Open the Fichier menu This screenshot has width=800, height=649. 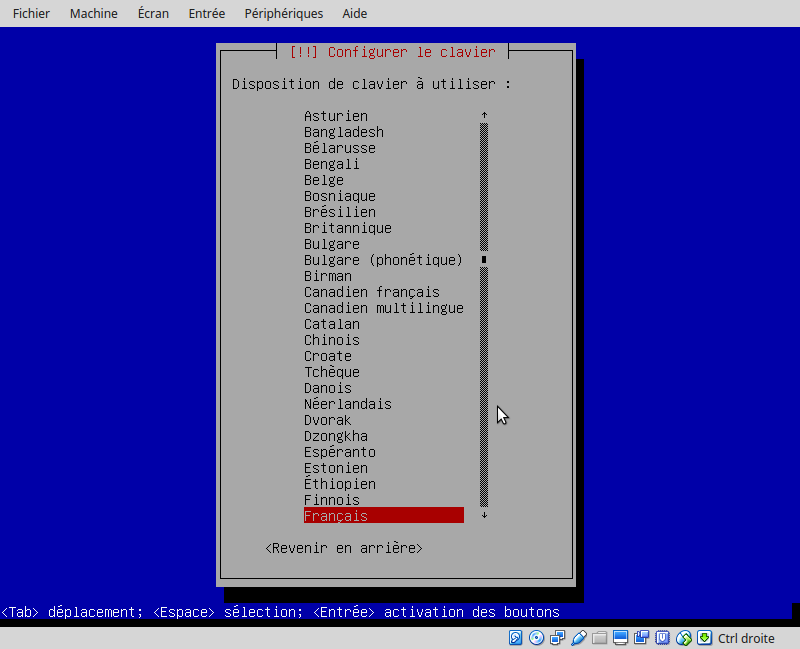click(x=31, y=13)
